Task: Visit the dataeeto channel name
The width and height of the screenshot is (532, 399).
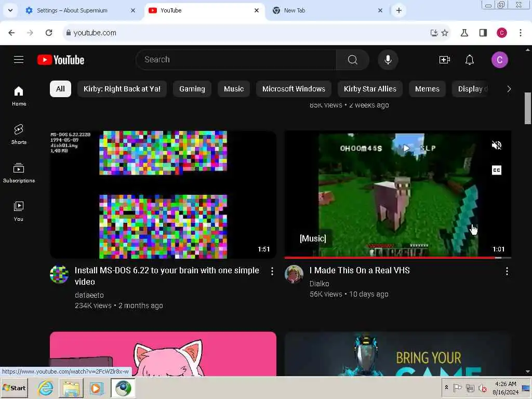Action: pos(89,295)
